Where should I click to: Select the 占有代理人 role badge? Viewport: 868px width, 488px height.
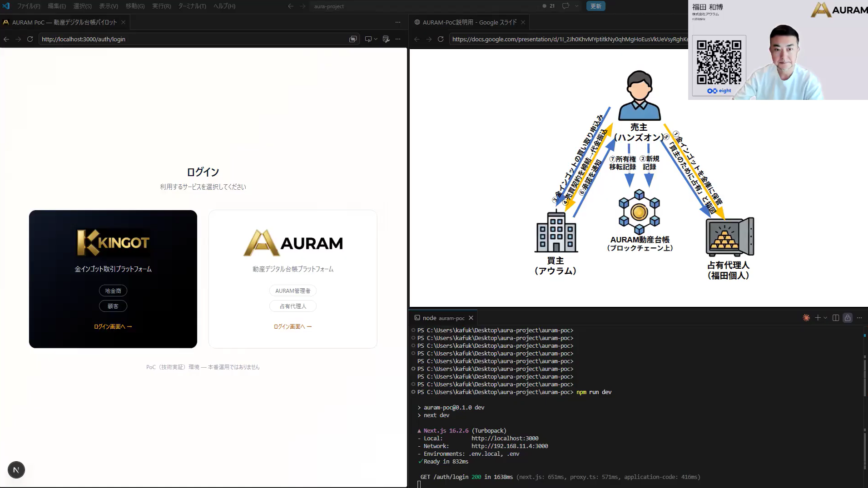coord(293,306)
